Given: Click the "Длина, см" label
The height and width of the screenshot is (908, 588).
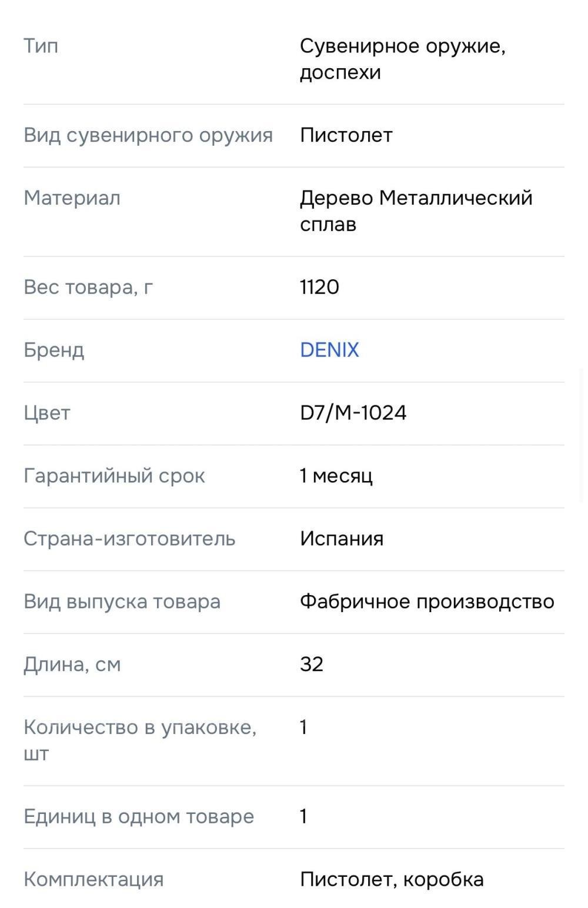Looking at the screenshot, I should (72, 665).
